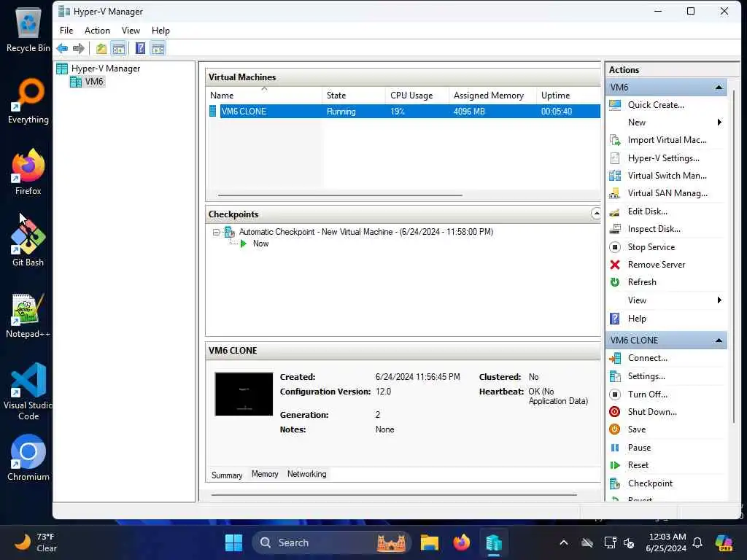Click Refresh in Actions pane
747x560 pixels.
(642, 282)
